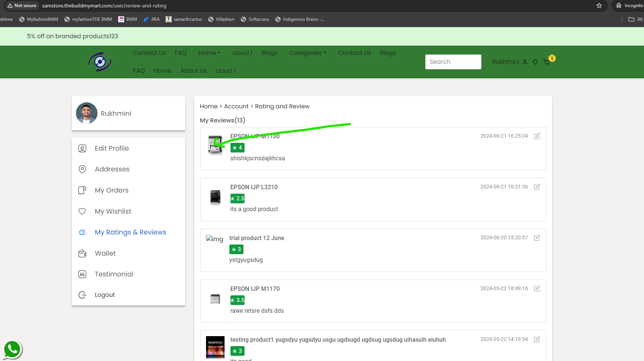Edit the trial product 12 June review
This screenshot has width=644, height=361.
pyautogui.click(x=537, y=237)
